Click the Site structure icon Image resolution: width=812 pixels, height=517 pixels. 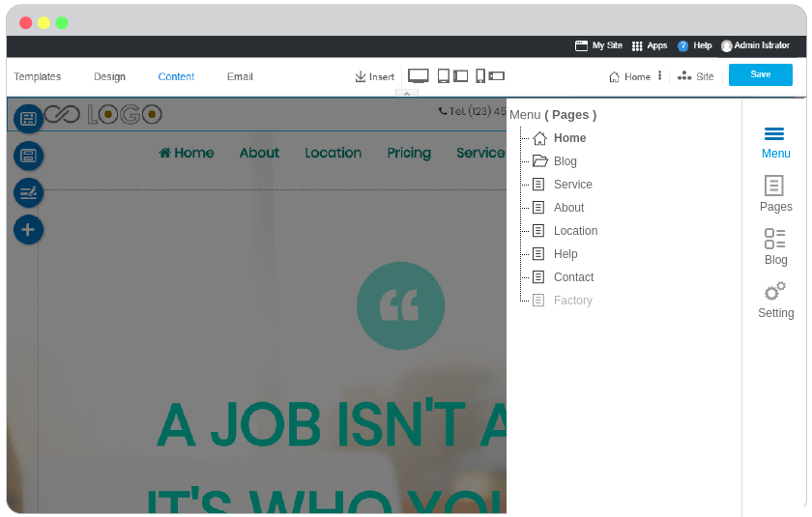click(x=684, y=76)
